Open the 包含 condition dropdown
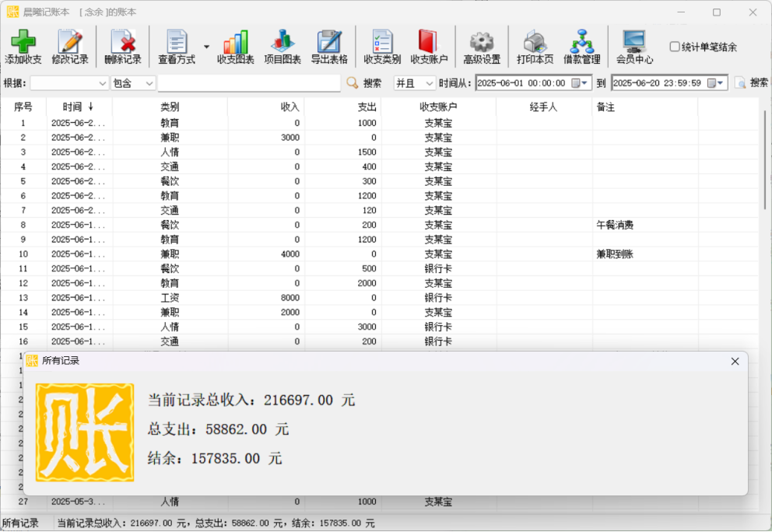The image size is (772, 532). (x=149, y=83)
